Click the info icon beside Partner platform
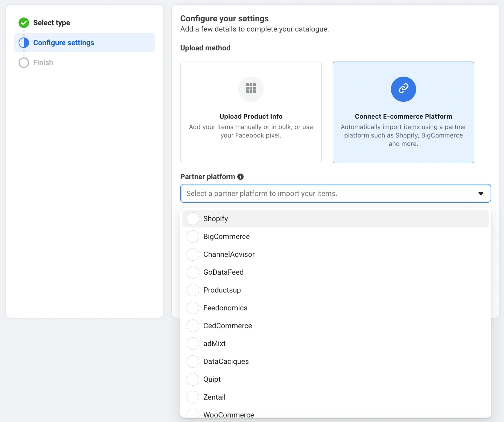Screen dimensions: 504x422 (240, 177)
